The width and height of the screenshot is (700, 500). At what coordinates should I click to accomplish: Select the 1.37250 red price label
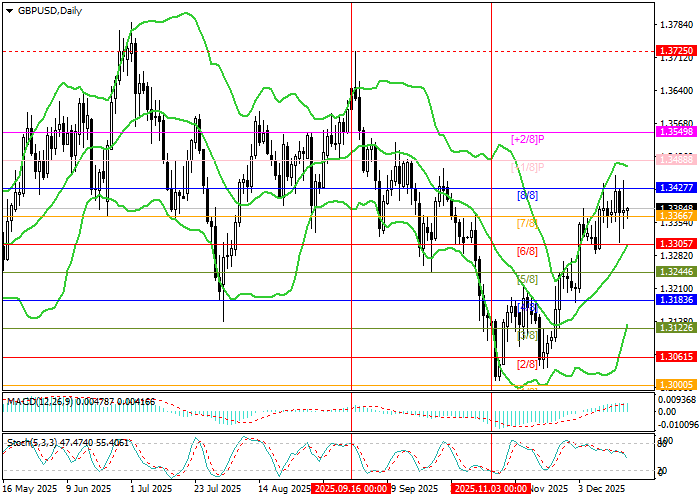click(672, 50)
